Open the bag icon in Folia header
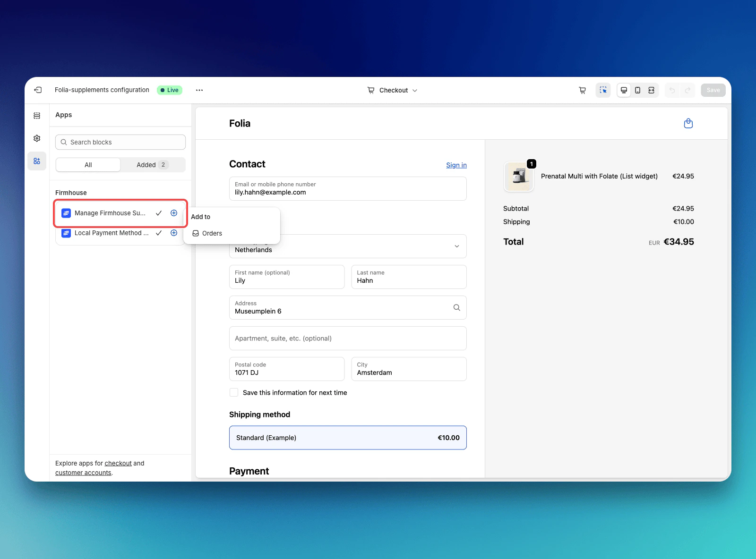The height and width of the screenshot is (559, 756). point(688,123)
